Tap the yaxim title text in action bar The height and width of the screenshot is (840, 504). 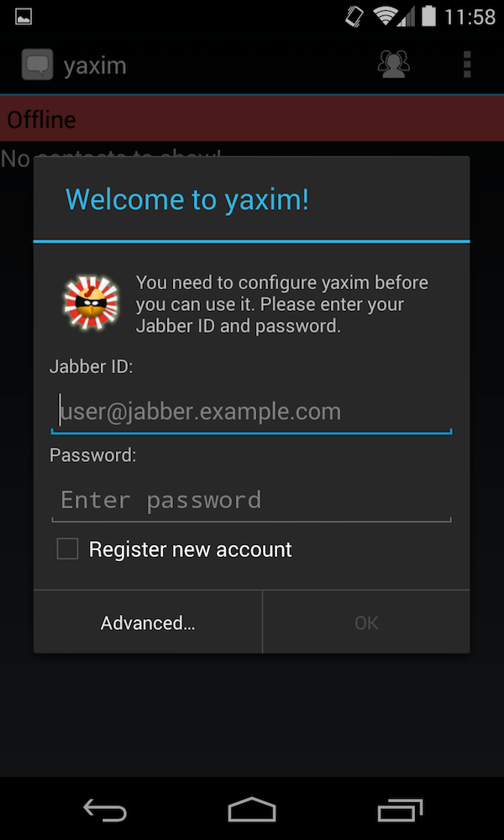95,66
